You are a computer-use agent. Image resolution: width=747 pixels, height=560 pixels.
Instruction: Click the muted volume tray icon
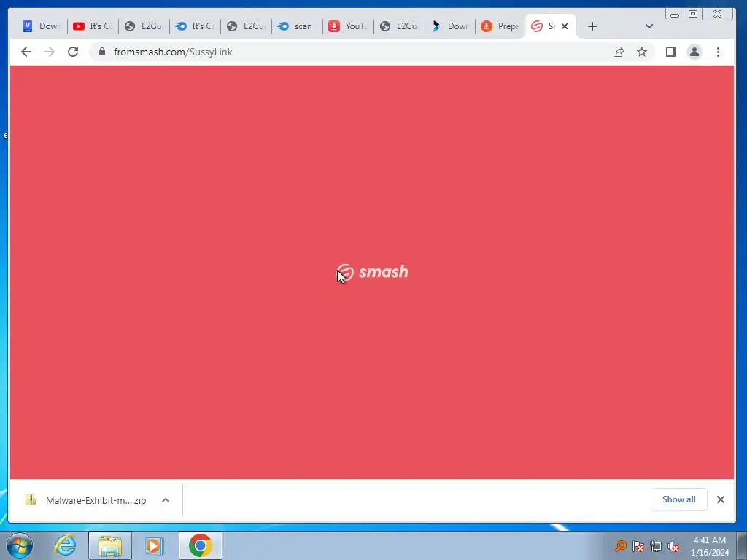click(673, 546)
